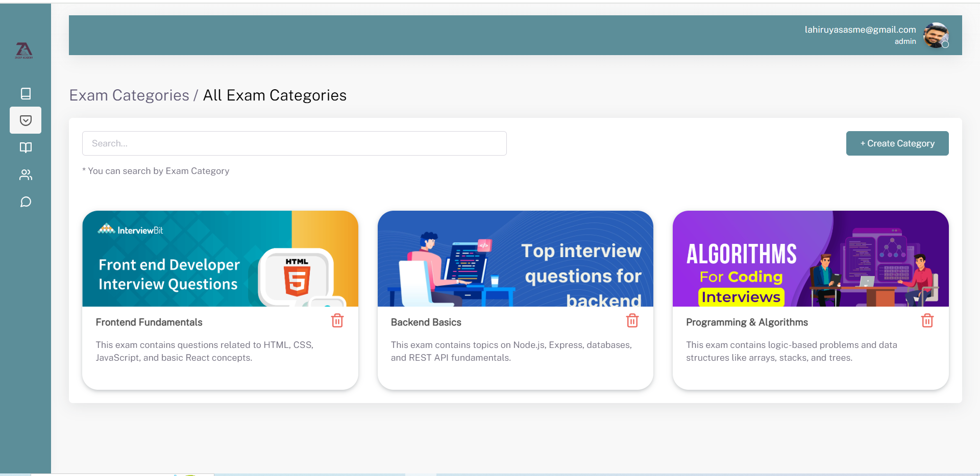Focus the exam category Search field
Image resolution: width=980 pixels, height=476 pixels.
(294, 143)
